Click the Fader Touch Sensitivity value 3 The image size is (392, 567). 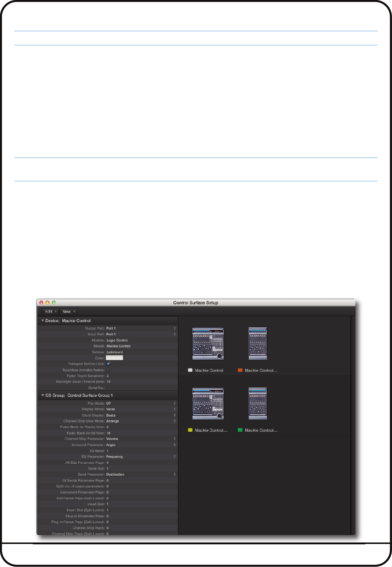tap(107, 376)
